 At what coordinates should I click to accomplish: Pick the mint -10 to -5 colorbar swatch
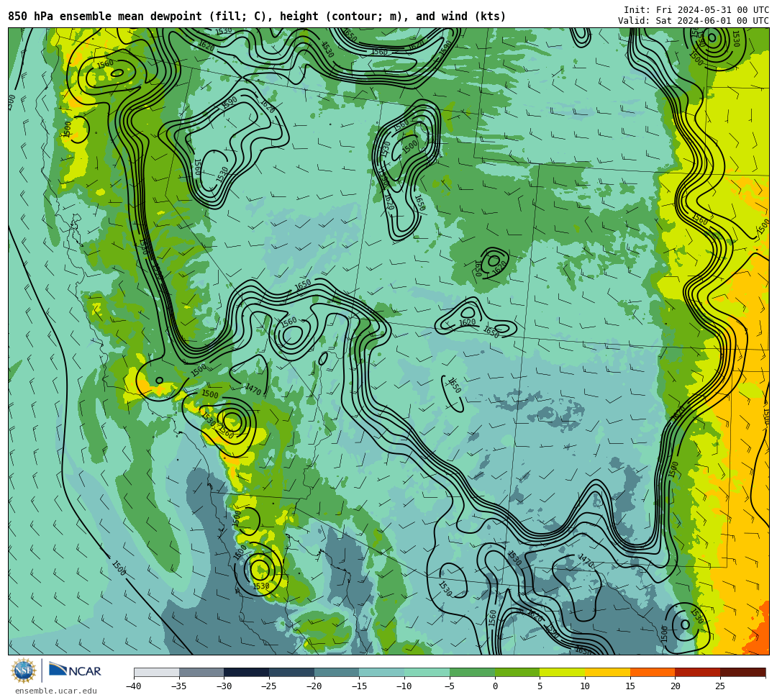(427, 672)
